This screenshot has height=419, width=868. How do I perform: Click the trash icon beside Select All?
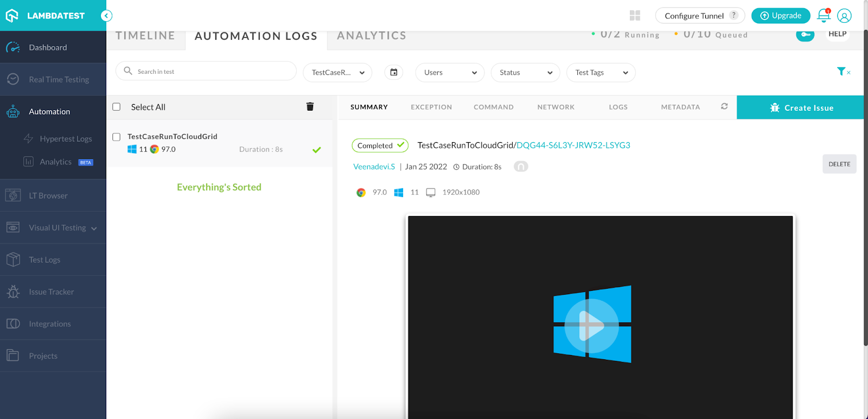[310, 107]
